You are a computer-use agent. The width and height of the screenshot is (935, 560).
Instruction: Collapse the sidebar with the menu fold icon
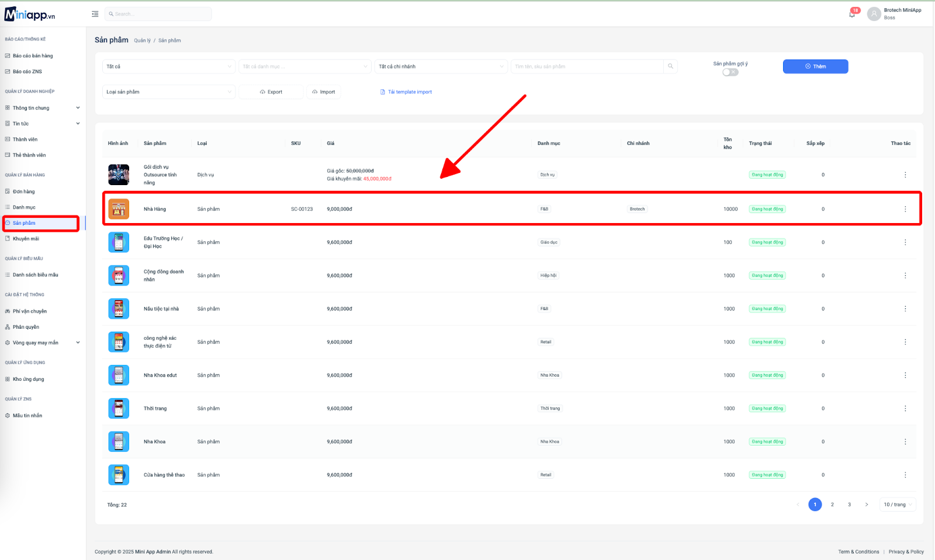(95, 14)
